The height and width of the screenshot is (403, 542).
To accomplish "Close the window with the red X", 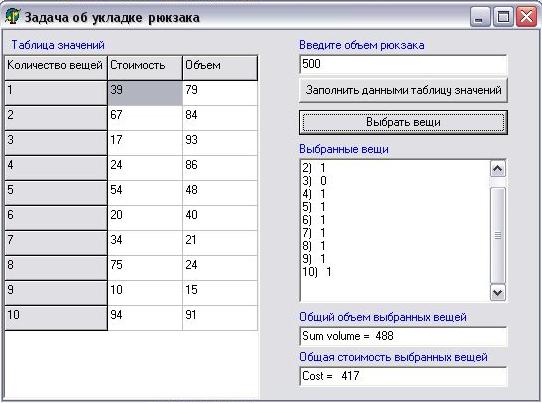I will 526,16.
